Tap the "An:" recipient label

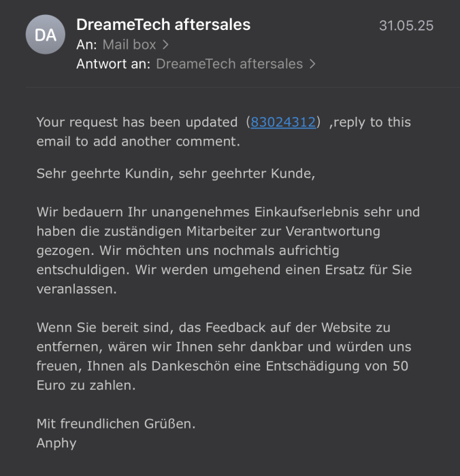87,45
